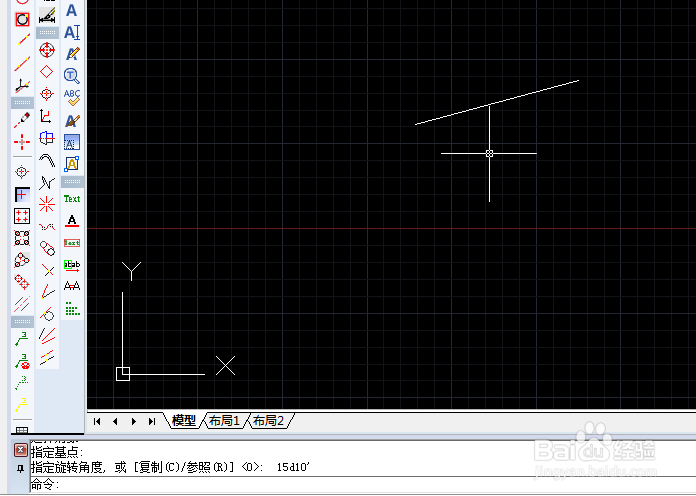
Task: Select the two circles with tangent lines icon
Action: pyautogui.click(x=47, y=249)
